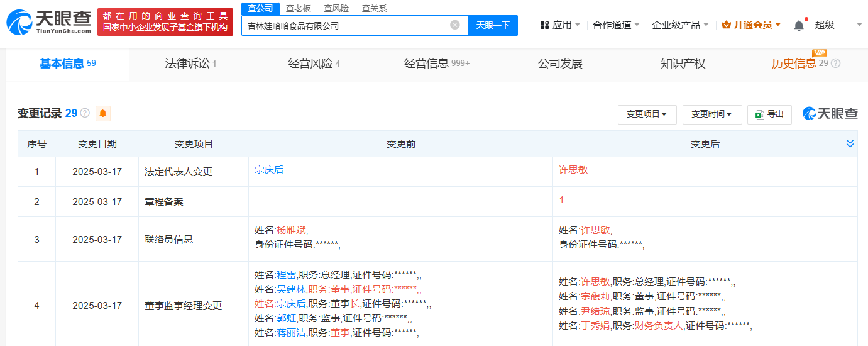This screenshot has width=868, height=346.
Task: Expand the 企业级产品 menu
Action: pos(680,25)
